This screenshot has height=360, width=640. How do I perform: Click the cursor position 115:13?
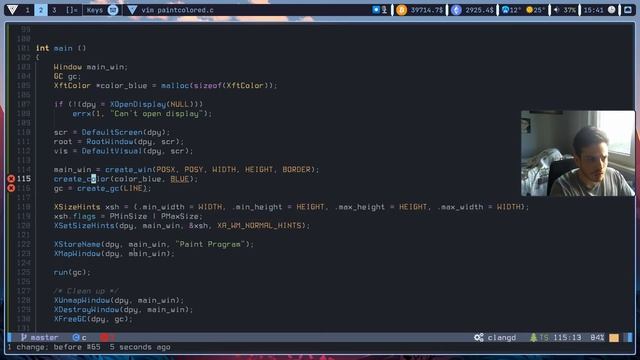point(567,338)
